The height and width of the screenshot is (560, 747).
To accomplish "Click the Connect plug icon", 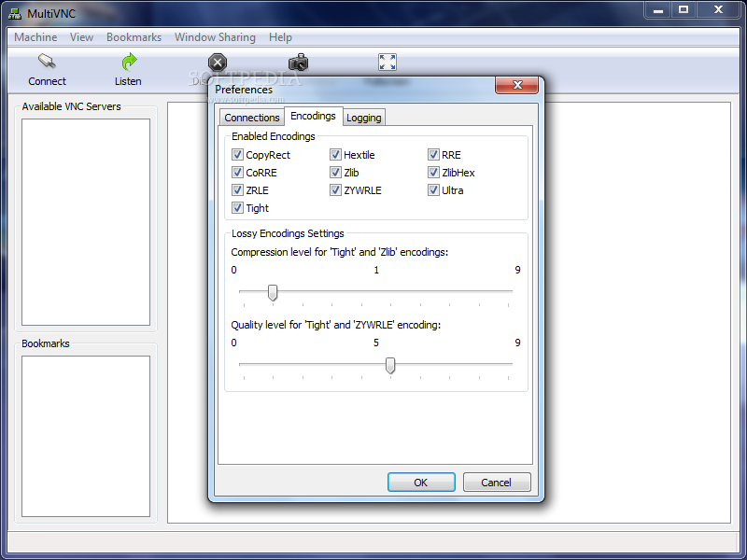I will 47,62.
